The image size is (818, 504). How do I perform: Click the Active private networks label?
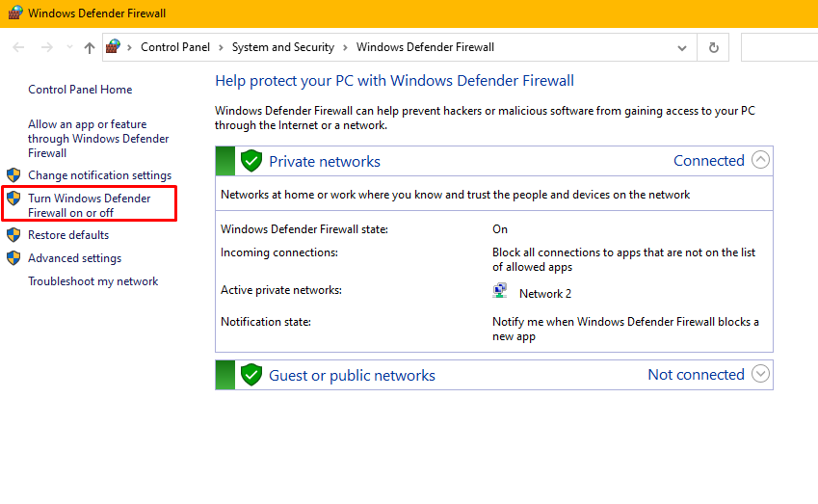[x=281, y=290]
